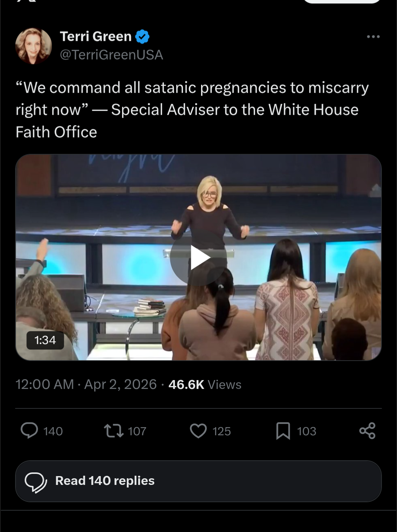Image resolution: width=397 pixels, height=532 pixels.
Task: Click the blue verified checkmark badge
Action: click(142, 37)
